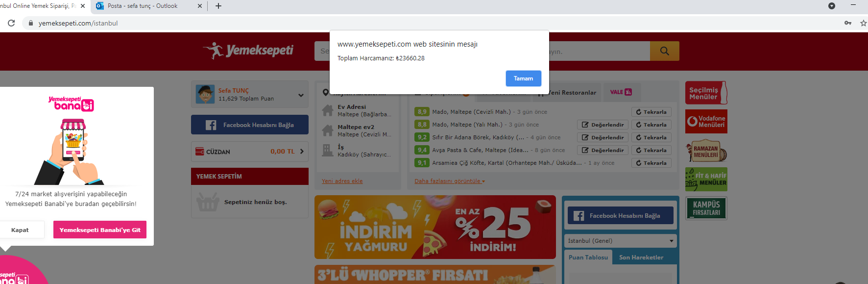Click the yellow search magnifier button
Image resolution: width=868 pixels, height=284 pixels.
click(x=665, y=51)
